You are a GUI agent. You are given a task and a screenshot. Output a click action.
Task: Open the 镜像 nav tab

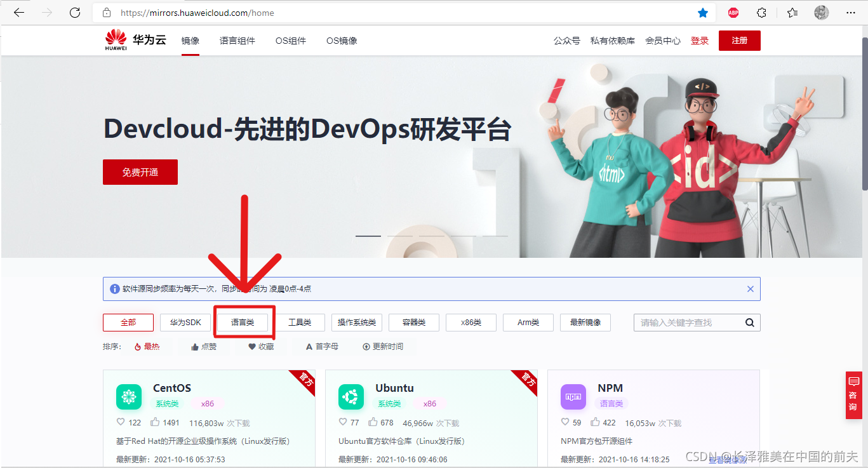[x=190, y=41]
